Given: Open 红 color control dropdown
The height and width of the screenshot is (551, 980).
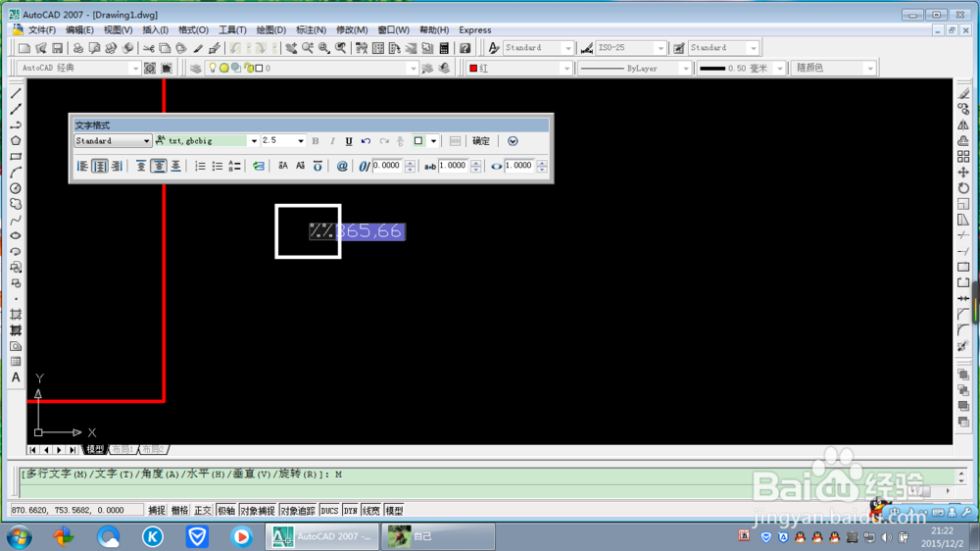Looking at the screenshot, I should pos(566,69).
